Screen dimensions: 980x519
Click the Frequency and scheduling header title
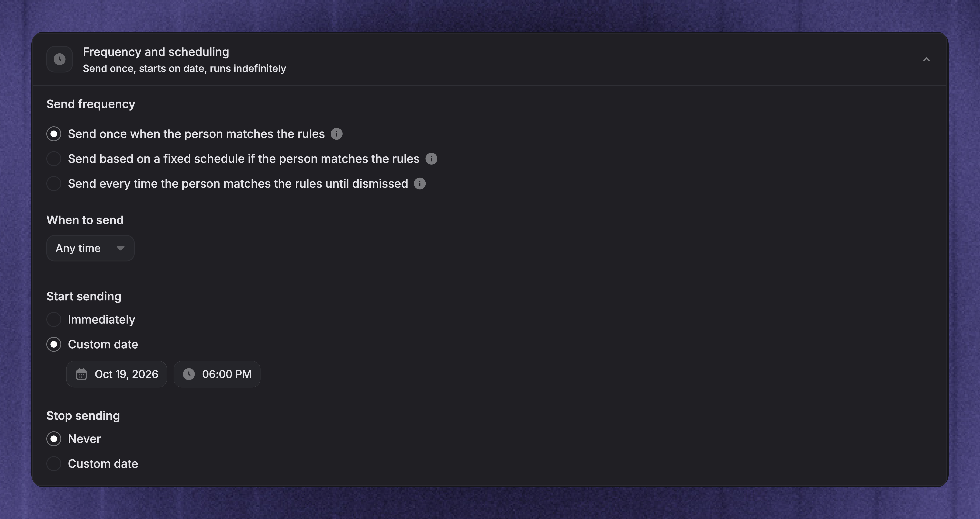coord(156,52)
